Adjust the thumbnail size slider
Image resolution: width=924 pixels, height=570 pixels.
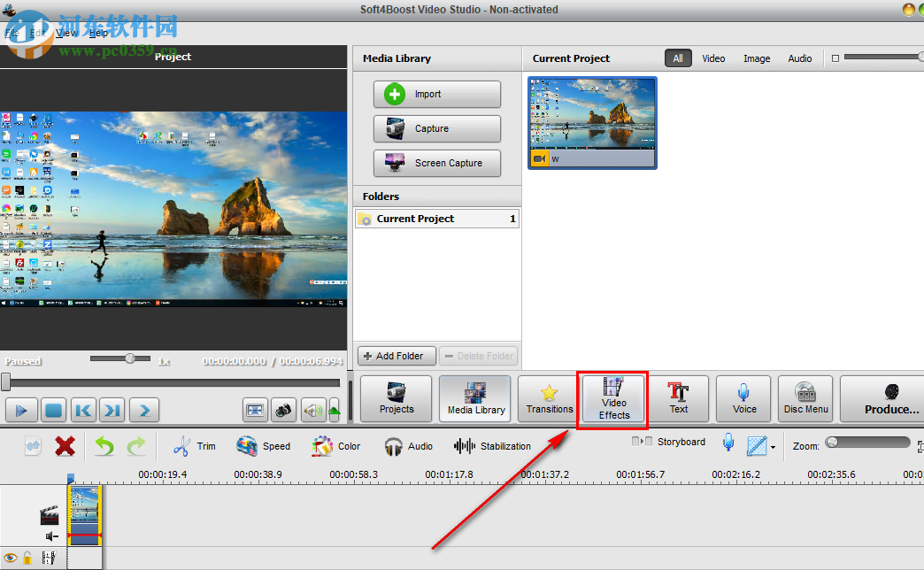tap(883, 58)
